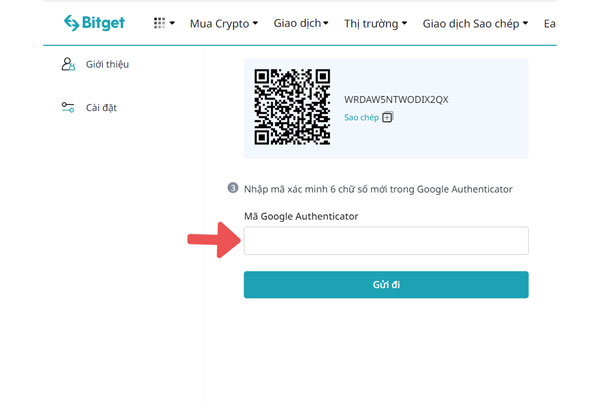Expand the Giao dịch Sao chép dropdown

[476, 23]
